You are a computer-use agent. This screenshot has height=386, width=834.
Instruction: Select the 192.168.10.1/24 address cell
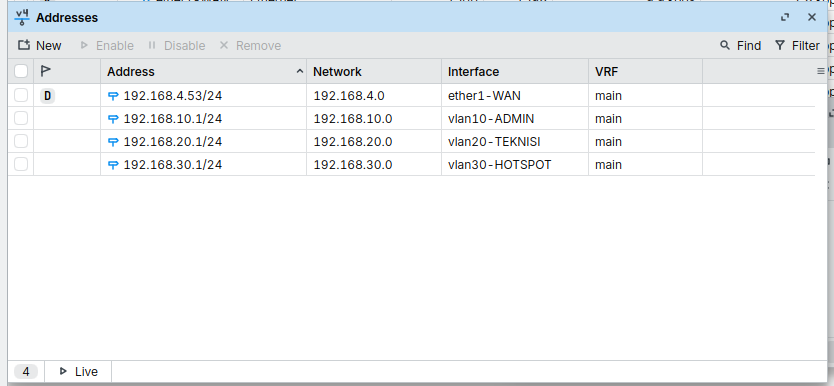pos(203,119)
